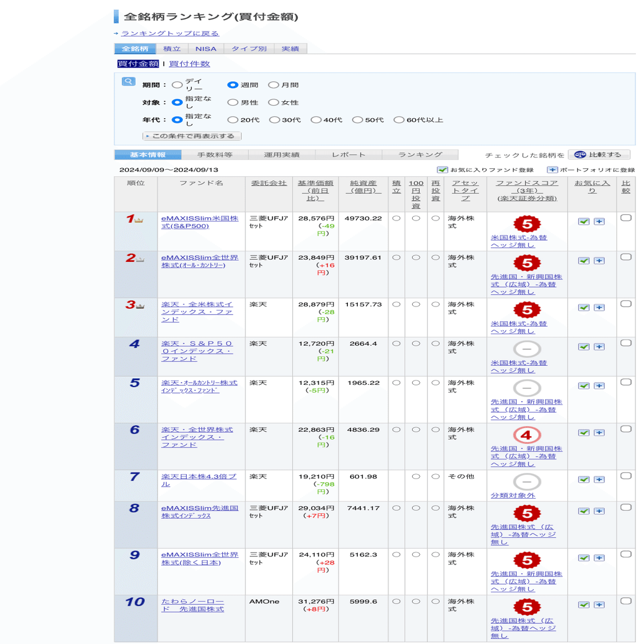The image size is (644, 644).
Task: Check the comparison checkbox for the rank 1 fund
Action: [626, 217]
